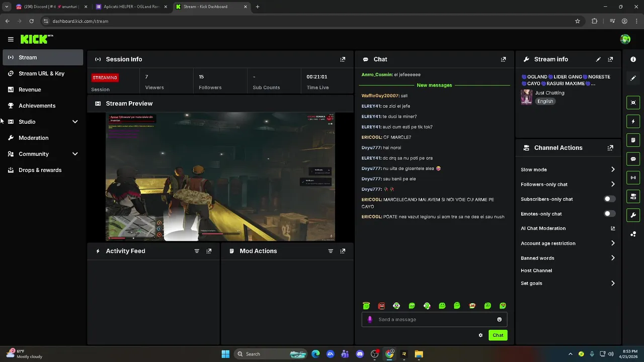Insert the red angry emote
This screenshot has height=362, width=644.
point(381,306)
